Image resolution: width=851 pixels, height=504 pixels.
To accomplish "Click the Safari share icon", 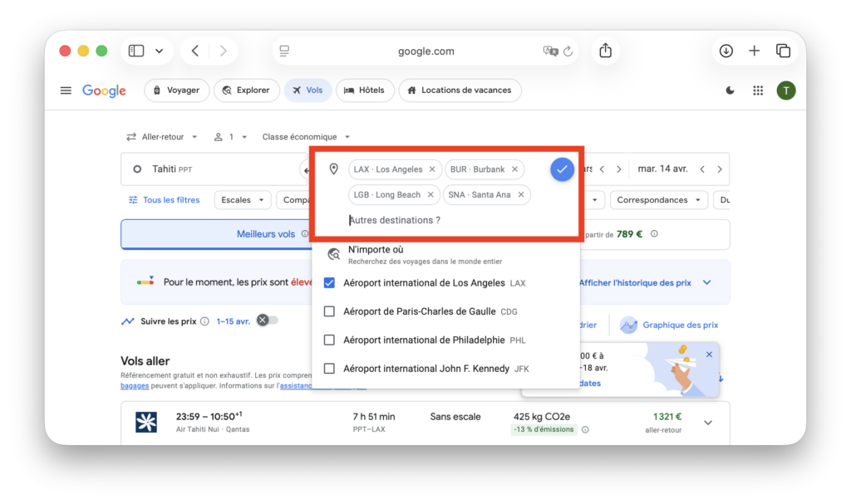I will 605,51.
